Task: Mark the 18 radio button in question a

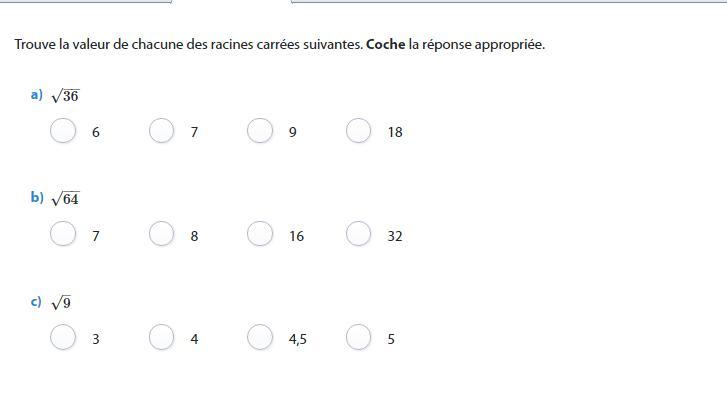Action: coord(358,130)
